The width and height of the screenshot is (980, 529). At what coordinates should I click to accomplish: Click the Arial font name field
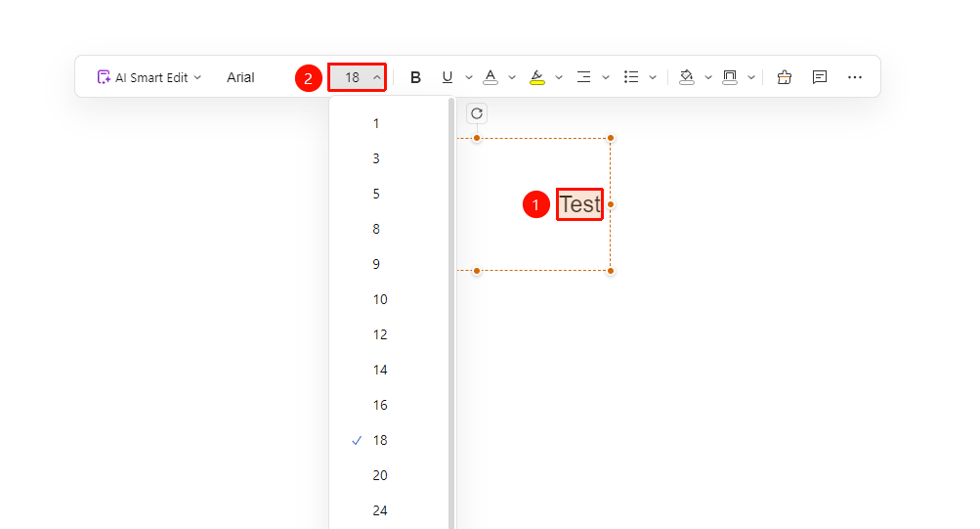(x=240, y=77)
